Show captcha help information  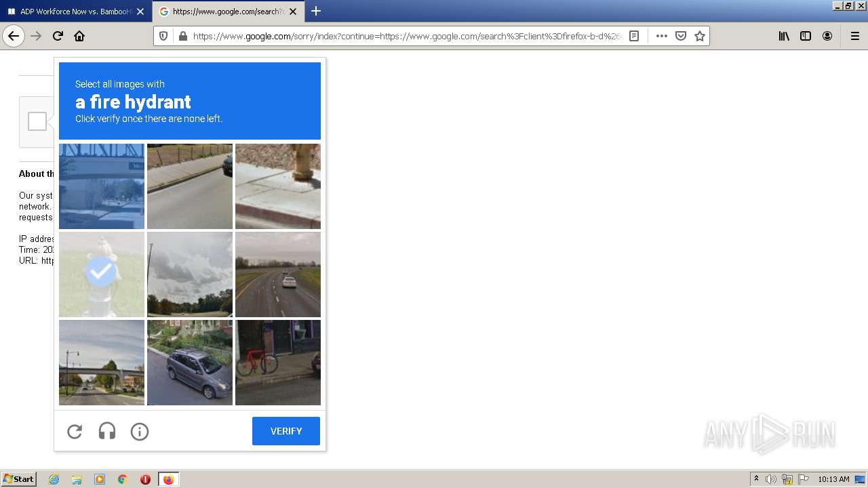point(140,431)
